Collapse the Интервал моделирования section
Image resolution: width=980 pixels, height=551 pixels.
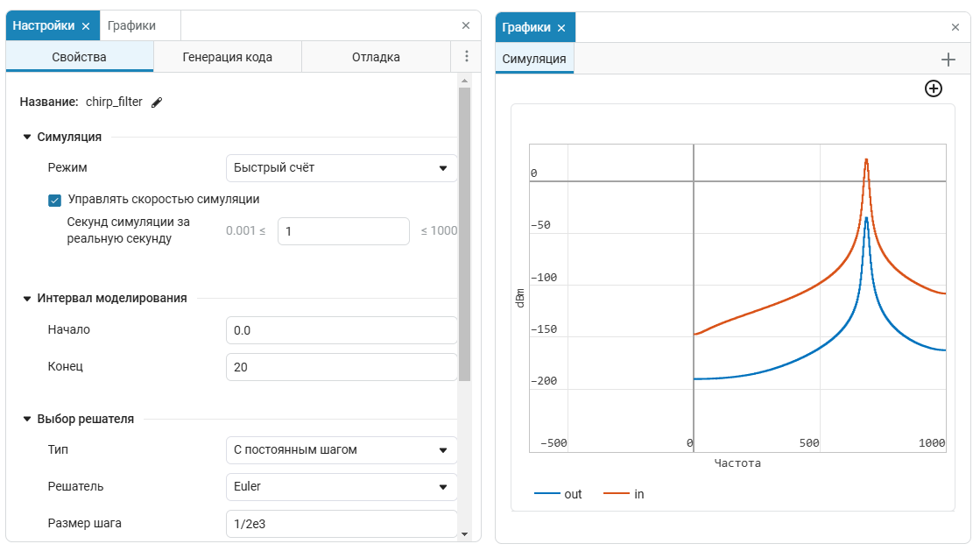[x=27, y=299]
